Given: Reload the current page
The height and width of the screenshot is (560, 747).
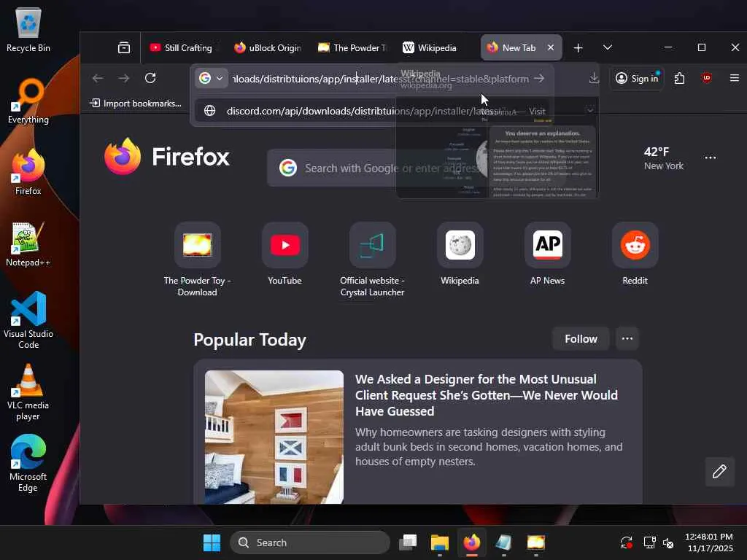Looking at the screenshot, I should 150,78.
